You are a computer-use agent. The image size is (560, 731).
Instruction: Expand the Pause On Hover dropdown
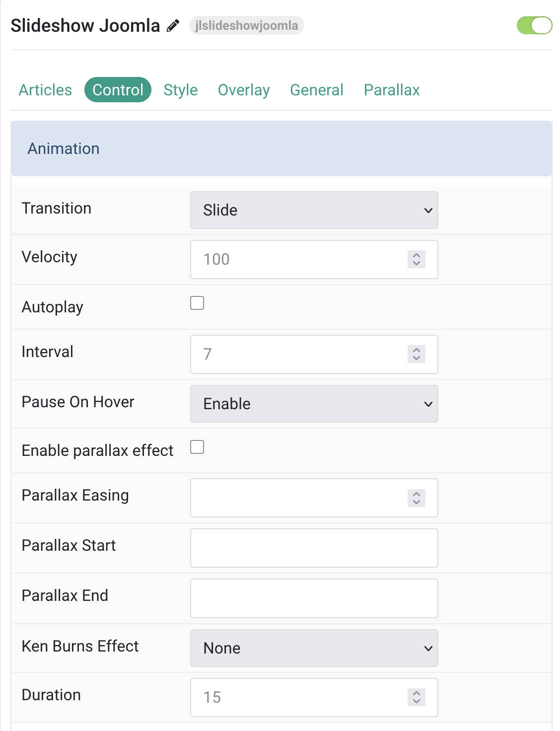[x=314, y=404]
